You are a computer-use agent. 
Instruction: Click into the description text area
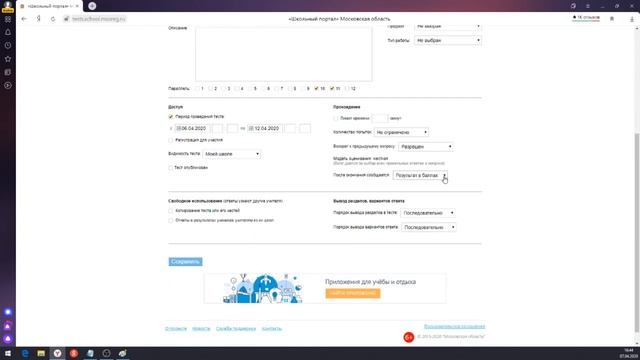284,54
